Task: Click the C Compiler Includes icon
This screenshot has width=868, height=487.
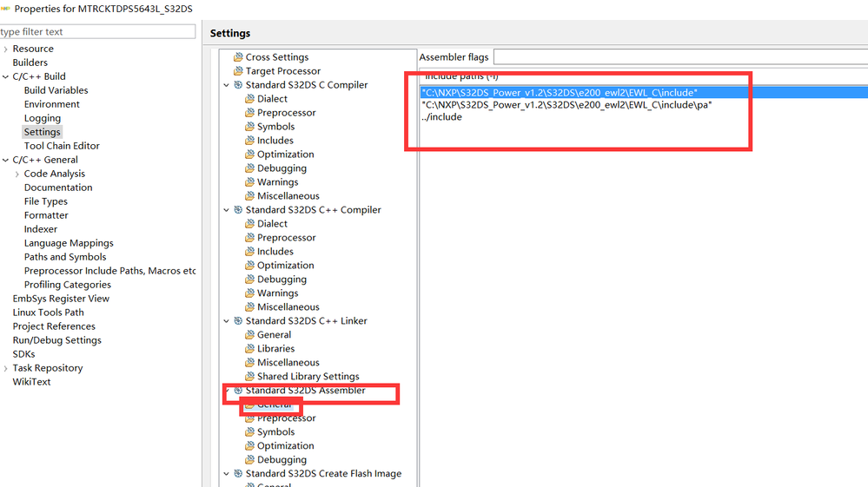Action: click(249, 141)
